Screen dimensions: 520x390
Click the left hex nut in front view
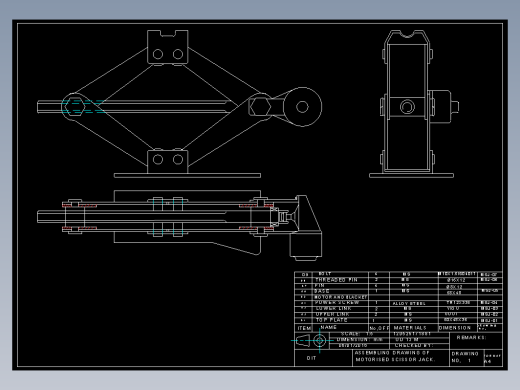pyautogui.click(x=74, y=107)
